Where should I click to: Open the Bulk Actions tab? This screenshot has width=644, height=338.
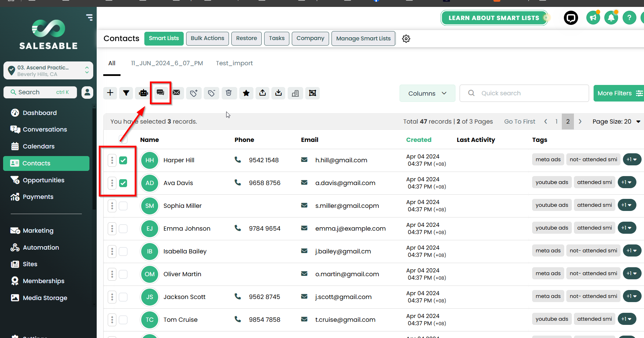click(x=208, y=38)
